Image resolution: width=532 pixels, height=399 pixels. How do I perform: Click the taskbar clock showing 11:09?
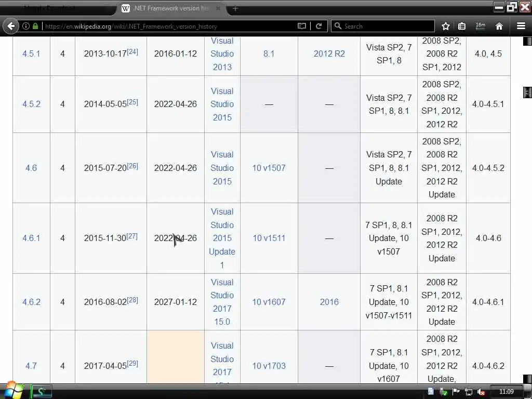[506, 392]
